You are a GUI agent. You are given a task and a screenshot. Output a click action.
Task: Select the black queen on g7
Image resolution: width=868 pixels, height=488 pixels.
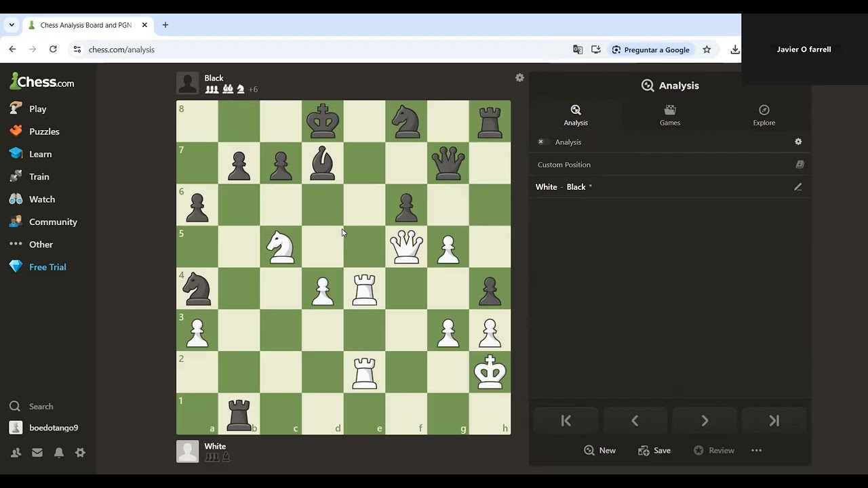tap(448, 163)
